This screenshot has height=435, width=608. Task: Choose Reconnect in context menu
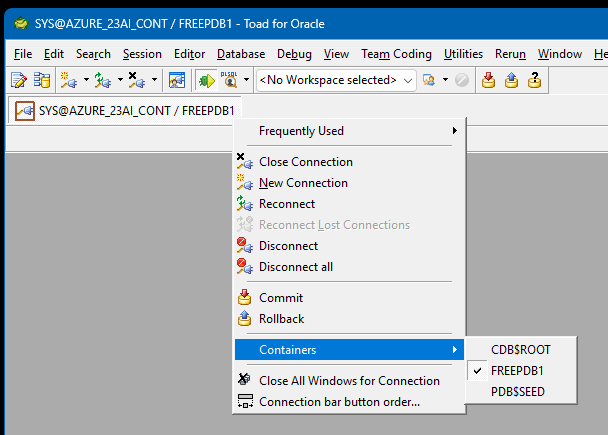349,204
